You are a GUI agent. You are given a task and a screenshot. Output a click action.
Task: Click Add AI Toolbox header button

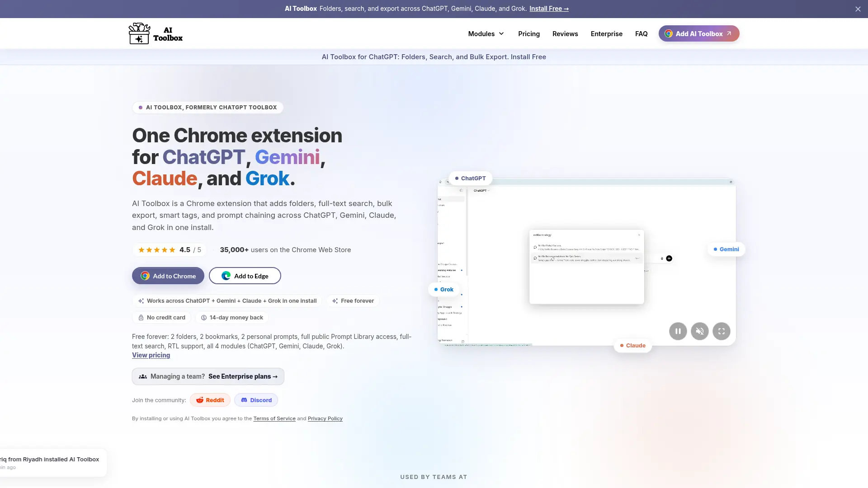point(698,33)
